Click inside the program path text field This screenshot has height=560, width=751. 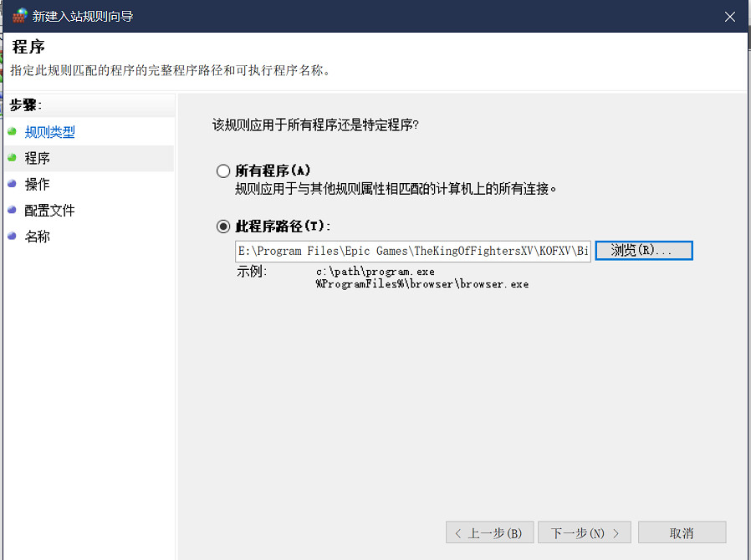click(x=410, y=251)
